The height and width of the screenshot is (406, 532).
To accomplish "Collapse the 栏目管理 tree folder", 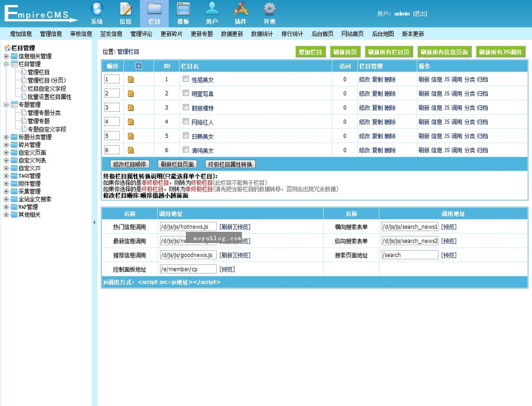I will pos(6,64).
